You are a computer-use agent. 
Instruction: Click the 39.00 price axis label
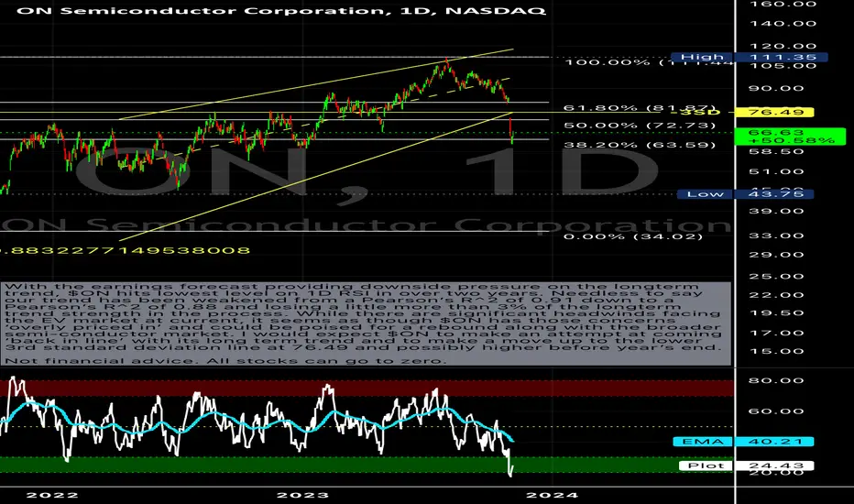point(777,212)
